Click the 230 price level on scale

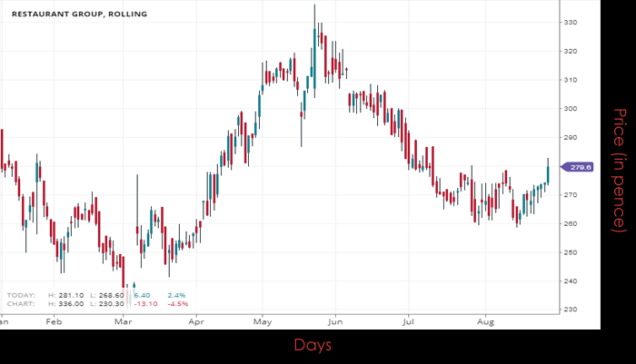click(x=571, y=310)
